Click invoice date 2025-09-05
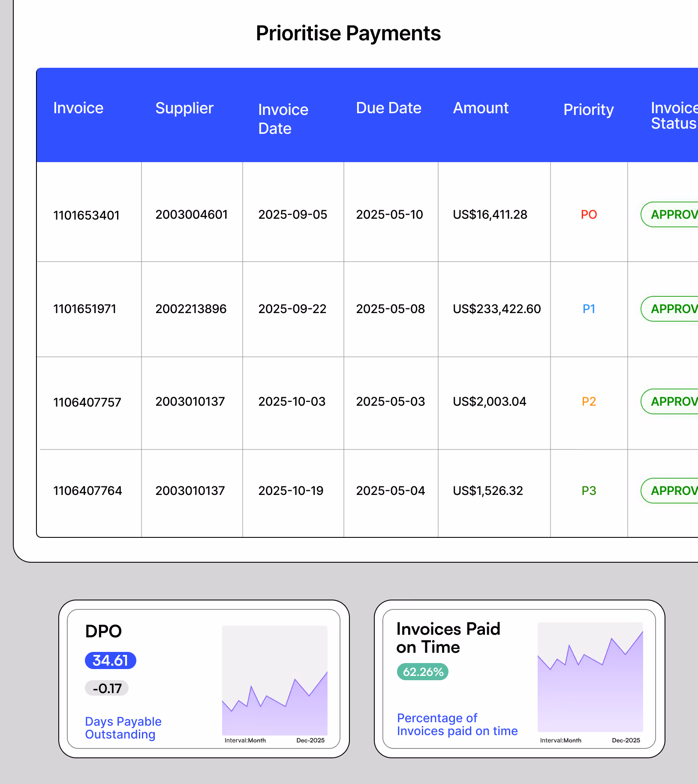The width and height of the screenshot is (698, 784). (293, 214)
